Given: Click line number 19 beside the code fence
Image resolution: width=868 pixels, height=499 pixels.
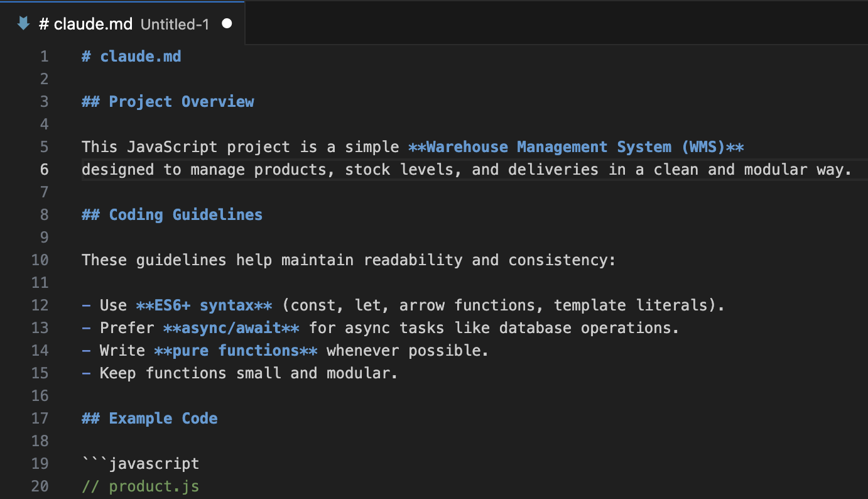Looking at the screenshot, I should [40, 463].
